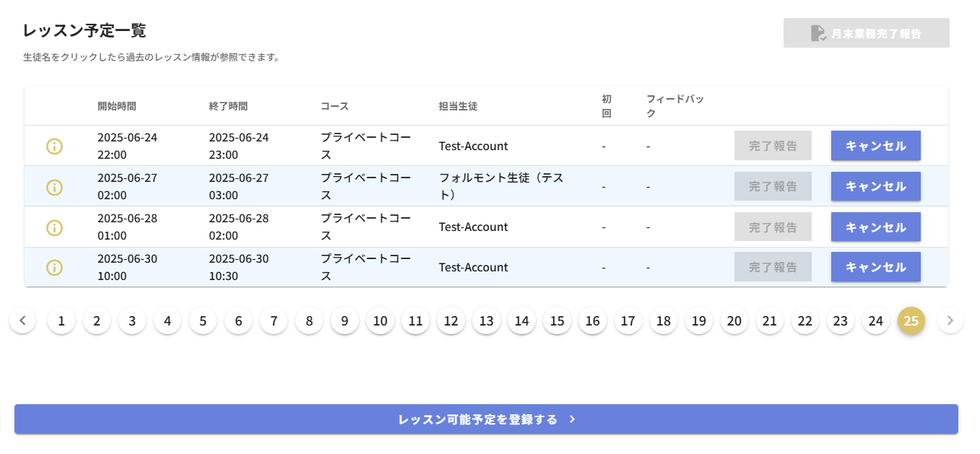Jump to page 12
The width and height of the screenshot is (980, 454).
(451, 320)
